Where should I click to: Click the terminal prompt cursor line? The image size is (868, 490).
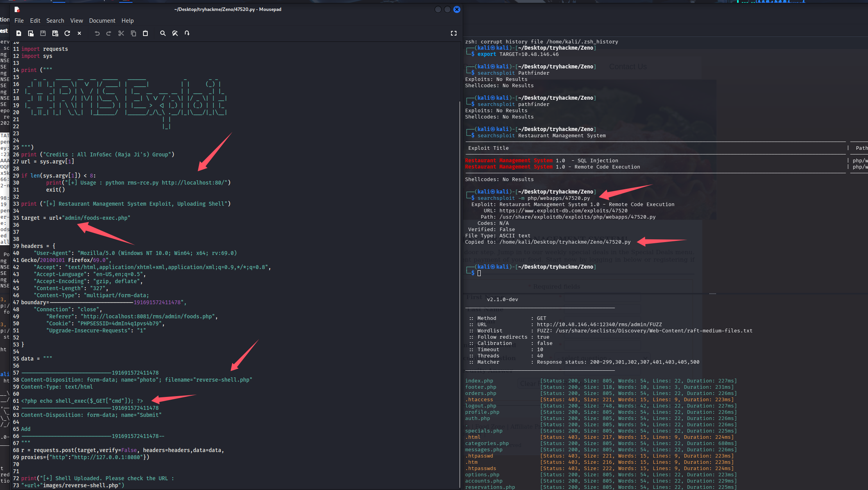479,273
